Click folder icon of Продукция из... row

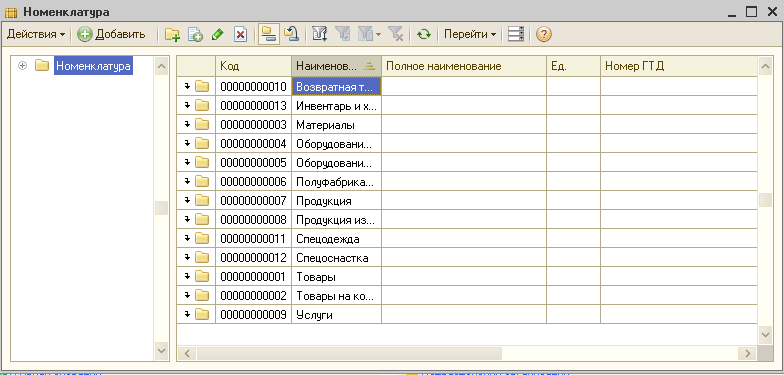202,220
